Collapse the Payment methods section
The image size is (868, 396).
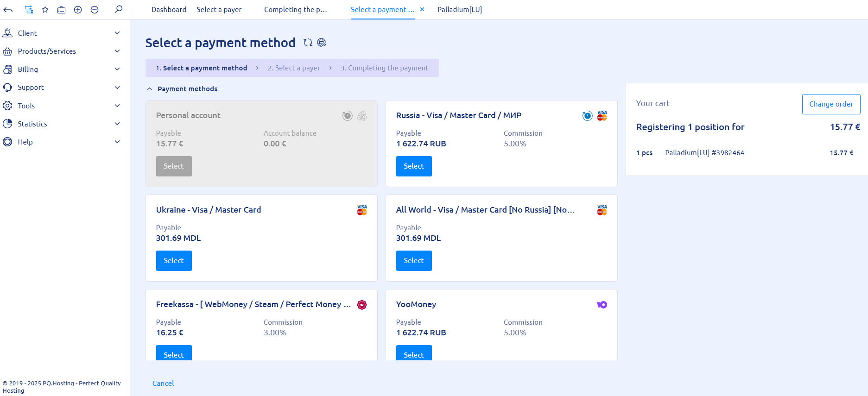[149, 89]
